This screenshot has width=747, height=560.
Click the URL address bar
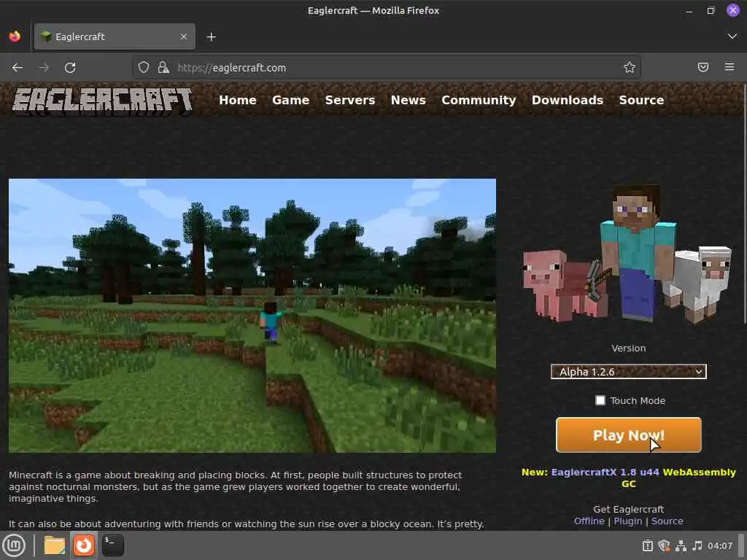(386, 68)
